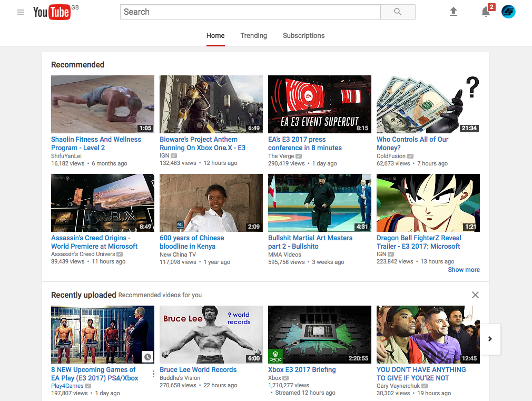Click Recently uploaded heading
The image size is (532, 401).
click(83, 295)
